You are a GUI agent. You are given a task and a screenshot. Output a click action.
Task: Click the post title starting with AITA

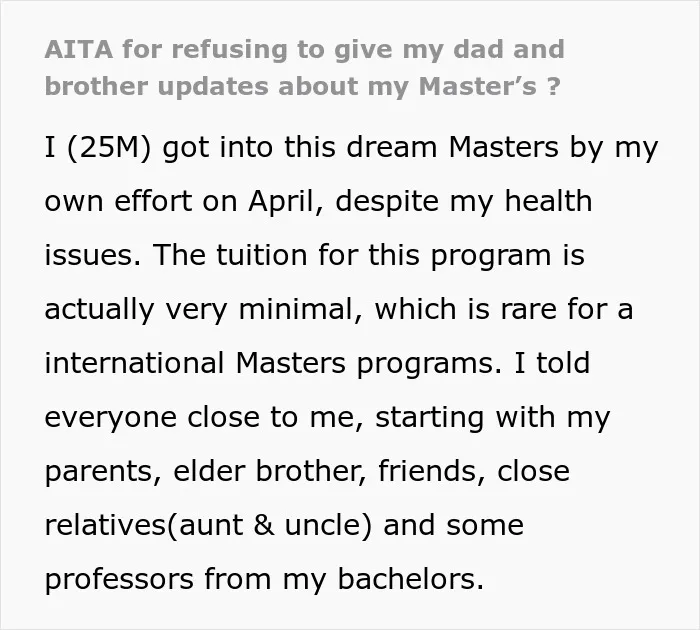click(x=304, y=68)
